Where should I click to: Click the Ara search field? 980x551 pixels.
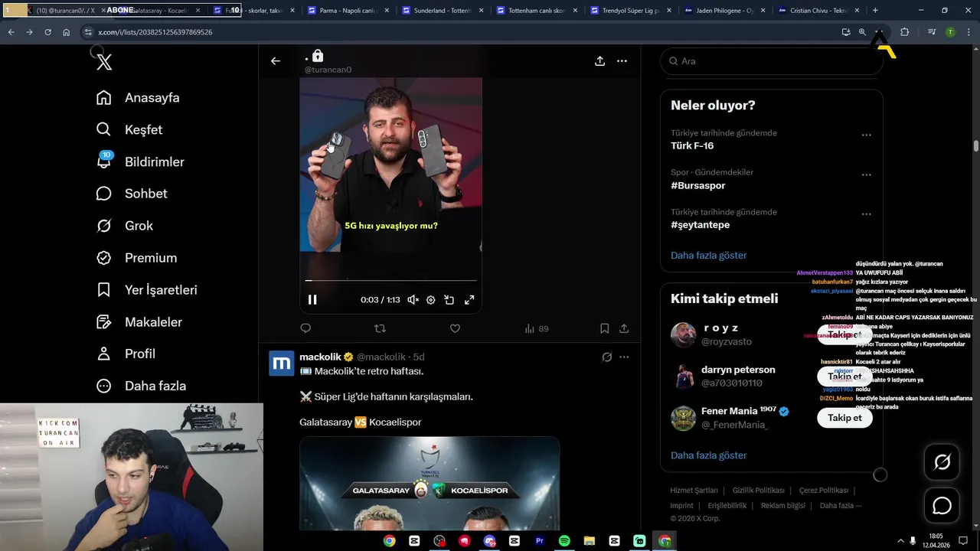tap(771, 61)
